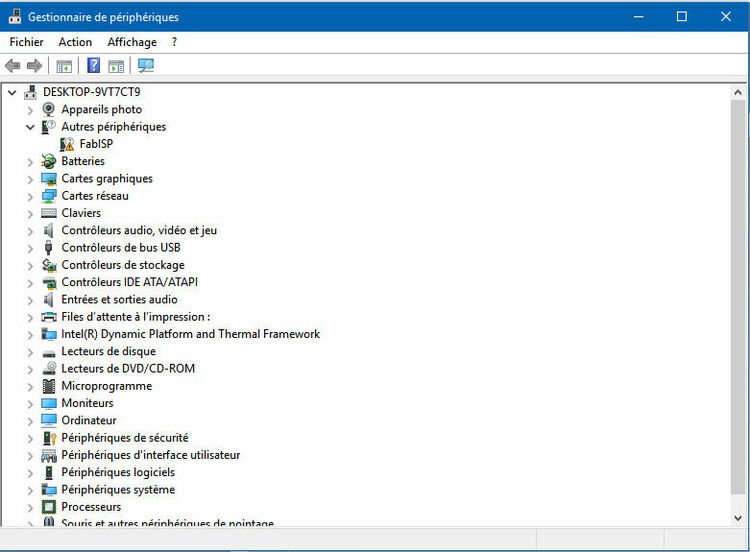Collapse the DESKTOP-9VT7CT9 root node
This screenshot has height=552, width=750.
coord(12,92)
